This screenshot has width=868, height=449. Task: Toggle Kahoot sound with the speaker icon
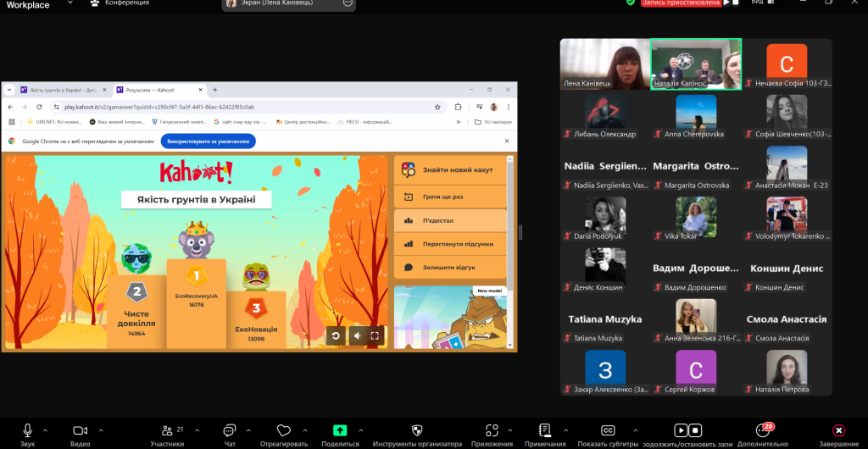pyautogui.click(x=356, y=335)
